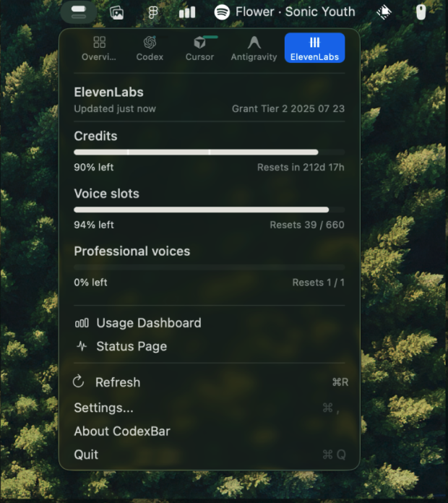Click the Professional voices section title
The height and width of the screenshot is (503, 448).
[132, 252]
